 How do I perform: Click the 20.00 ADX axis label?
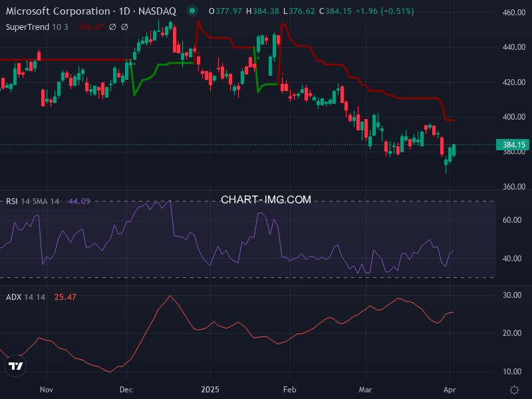pos(512,333)
